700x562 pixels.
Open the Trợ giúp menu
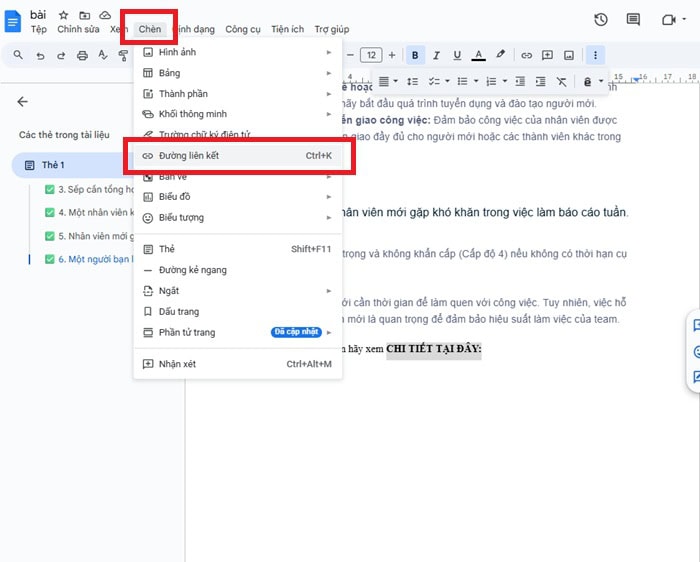(332, 29)
